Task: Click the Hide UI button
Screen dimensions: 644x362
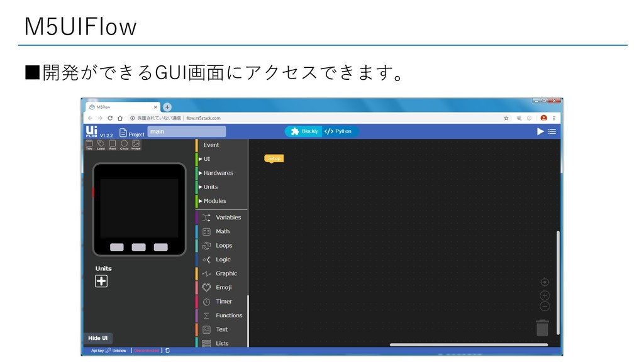Action: (x=97, y=338)
